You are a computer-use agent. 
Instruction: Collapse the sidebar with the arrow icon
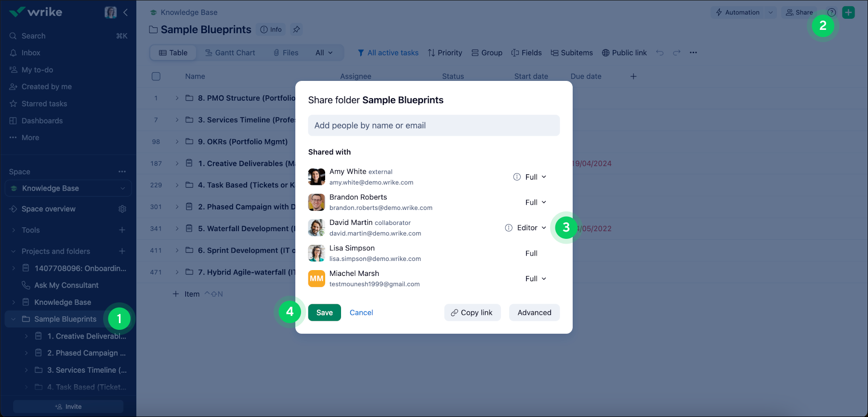point(126,13)
